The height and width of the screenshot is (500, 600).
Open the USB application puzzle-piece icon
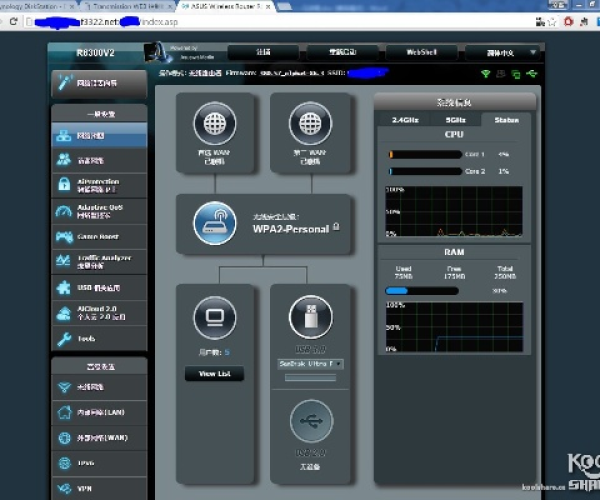(64, 287)
